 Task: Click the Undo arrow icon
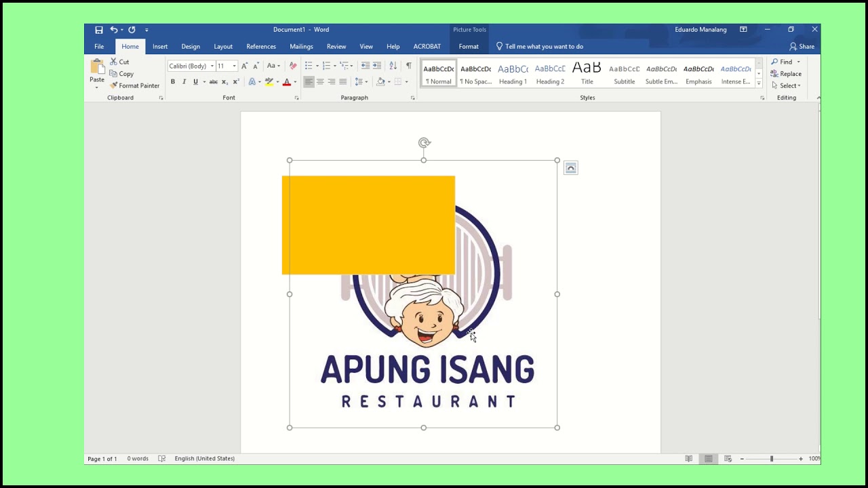tap(114, 30)
